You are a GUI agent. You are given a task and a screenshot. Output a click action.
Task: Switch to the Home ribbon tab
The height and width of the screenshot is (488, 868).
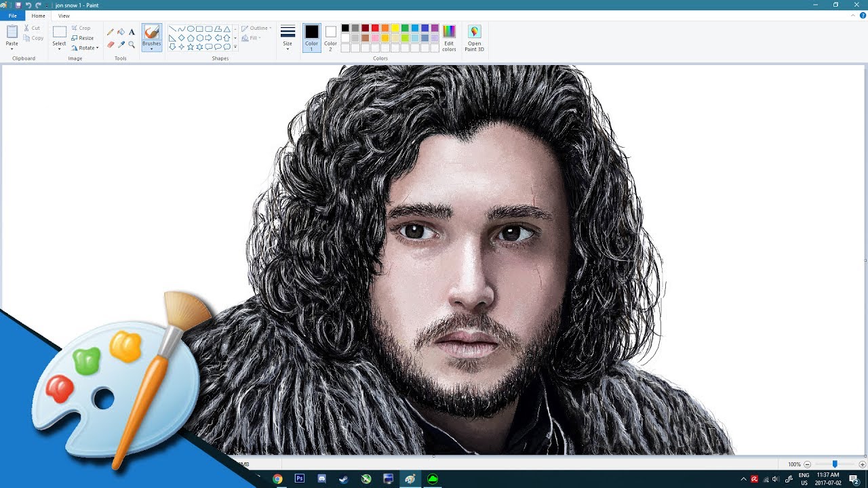(x=38, y=16)
